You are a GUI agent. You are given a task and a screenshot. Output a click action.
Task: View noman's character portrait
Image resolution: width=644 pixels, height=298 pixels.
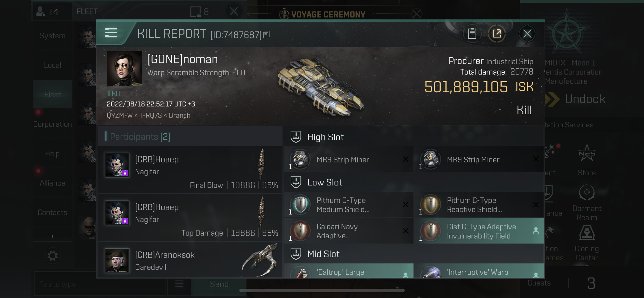click(125, 69)
